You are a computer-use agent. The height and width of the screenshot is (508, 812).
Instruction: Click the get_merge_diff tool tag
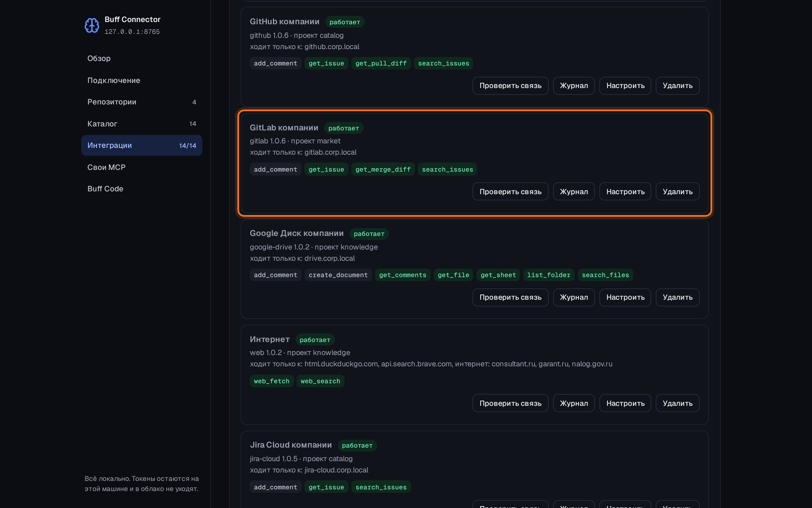[x=383, y=169]
